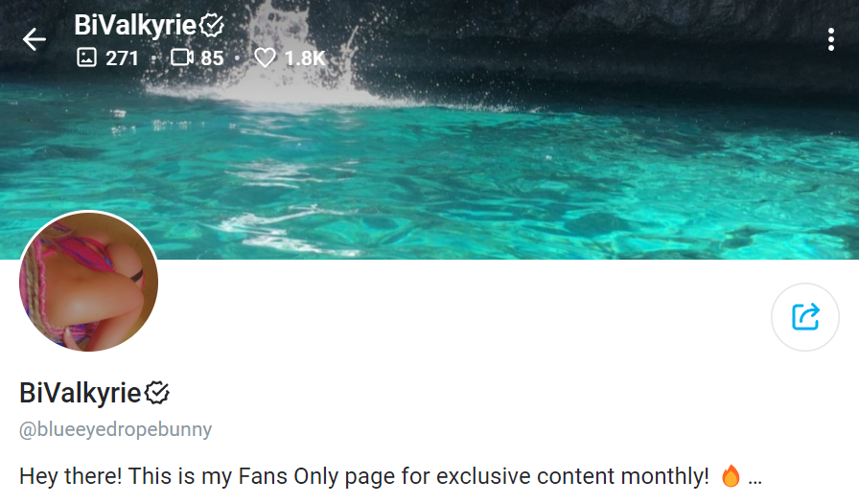This screenshot has width=859, height=504.
Task: Click the BiValkyrie profile name below avatar
Action: [x=80, y=393]
